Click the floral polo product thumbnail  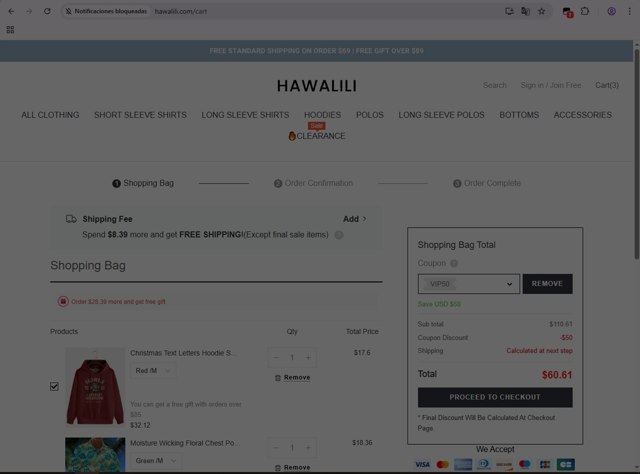(95, 455)
